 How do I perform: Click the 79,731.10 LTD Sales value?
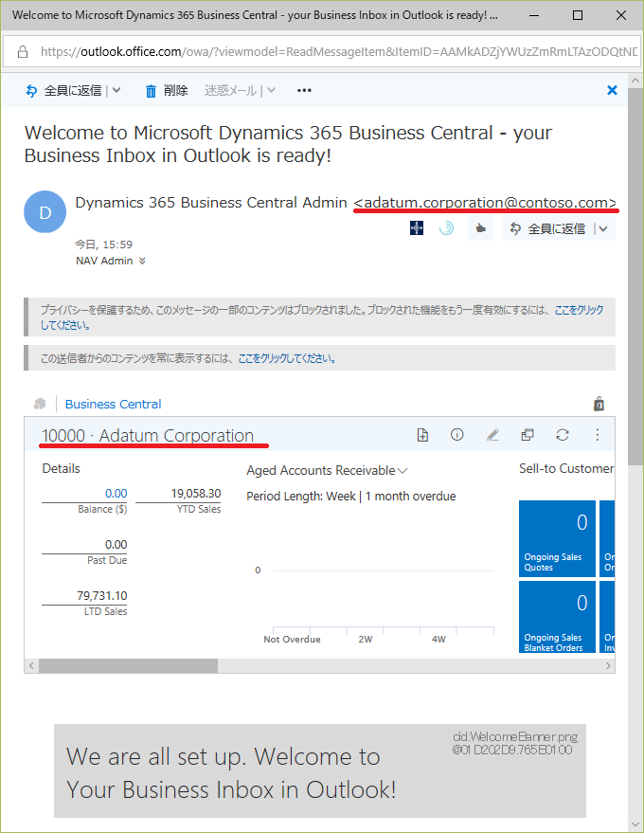pos(102,596)
